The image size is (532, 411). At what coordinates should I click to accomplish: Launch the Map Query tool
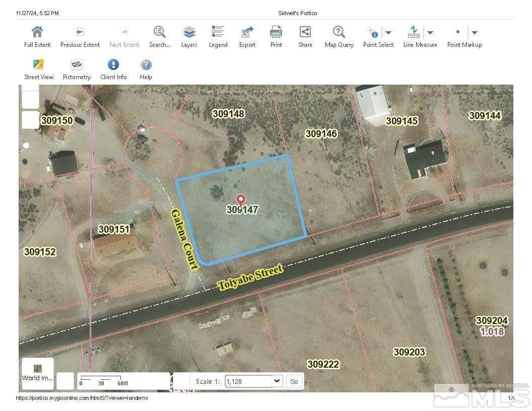tap(339, 33)
